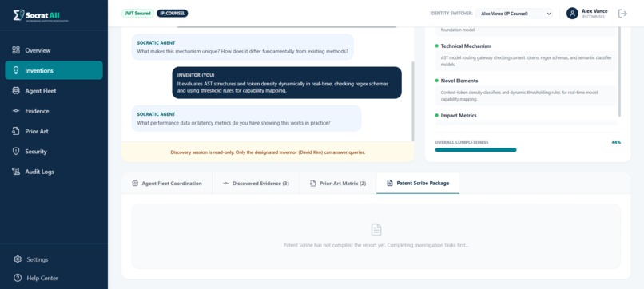Viewport: 644px width, 289px height.
Task: Open Audit Logs from sidebar
Action: 54,172
